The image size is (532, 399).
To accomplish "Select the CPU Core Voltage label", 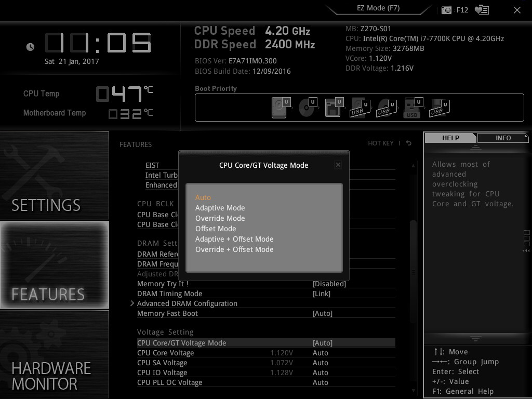I will click(165, 353).
